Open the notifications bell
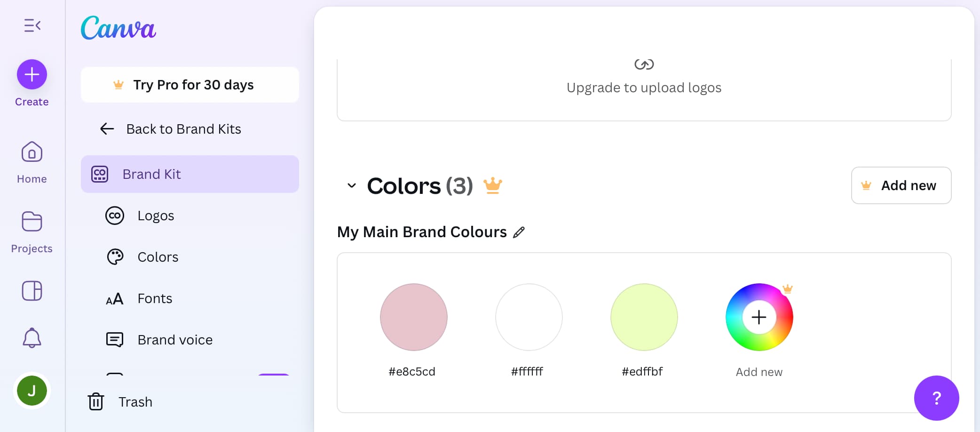The width and height of the screenshot is (980, 432). click(32, 337)
